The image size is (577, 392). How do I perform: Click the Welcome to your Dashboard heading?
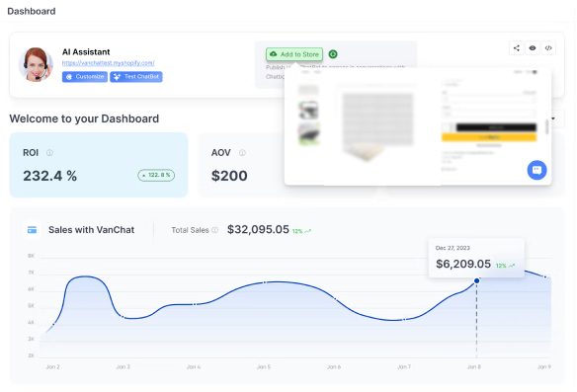tap(84, 118)
